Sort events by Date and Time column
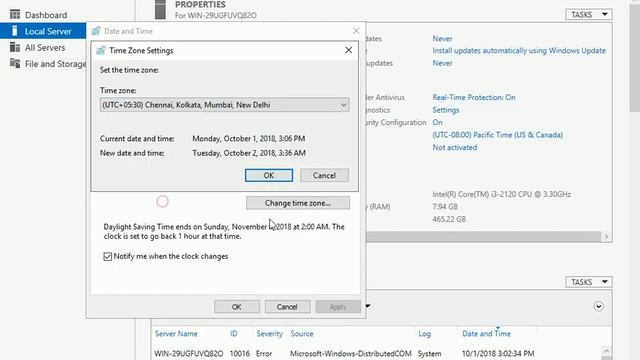The width and height of the screenshot is (640, 360). [486, 333]
